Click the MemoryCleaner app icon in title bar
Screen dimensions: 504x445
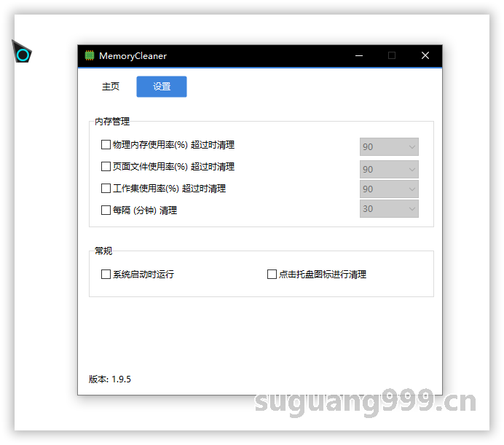pos(90,56)
